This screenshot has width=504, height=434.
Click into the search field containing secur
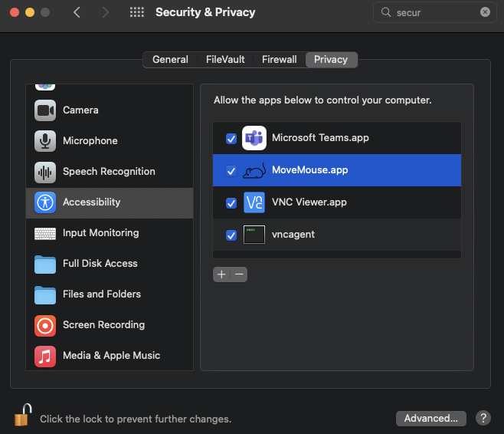tap(434, 12)
